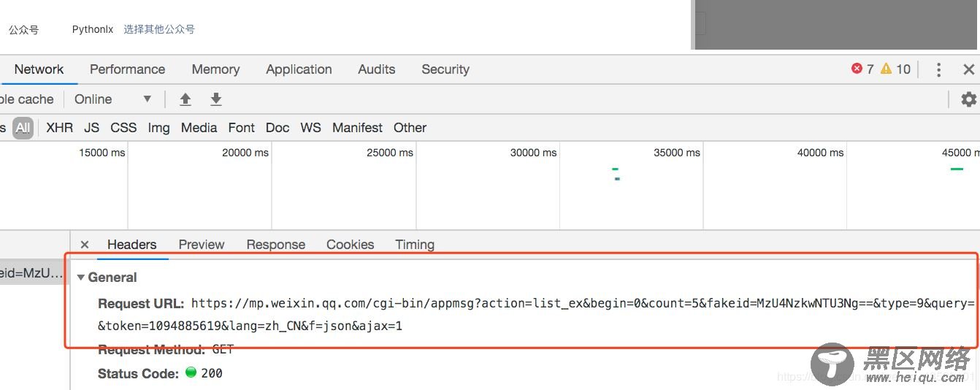Select the Preview sub-tab
The height and width of the screenshot is (390, 980).
pos(202,245)
